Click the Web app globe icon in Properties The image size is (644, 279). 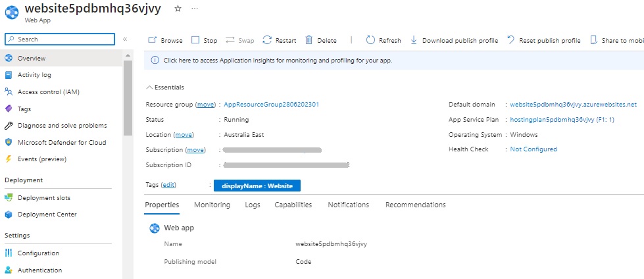tap(155, 228)
